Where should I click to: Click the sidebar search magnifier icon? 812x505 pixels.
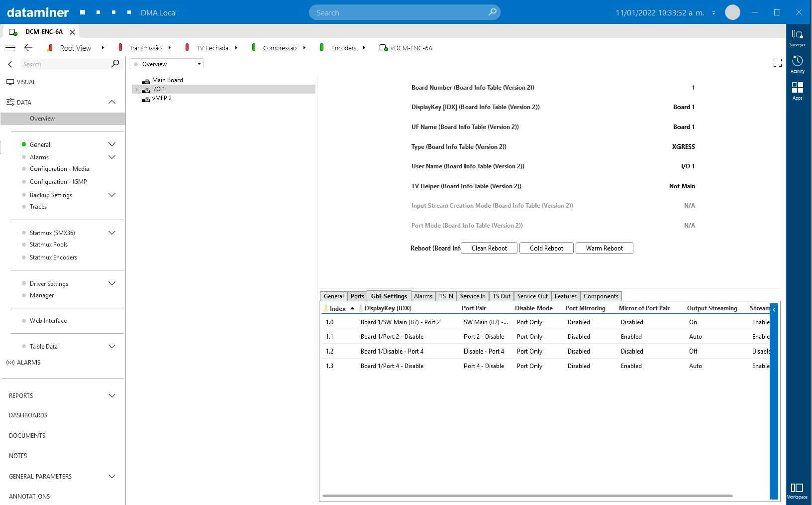point(115,64)
